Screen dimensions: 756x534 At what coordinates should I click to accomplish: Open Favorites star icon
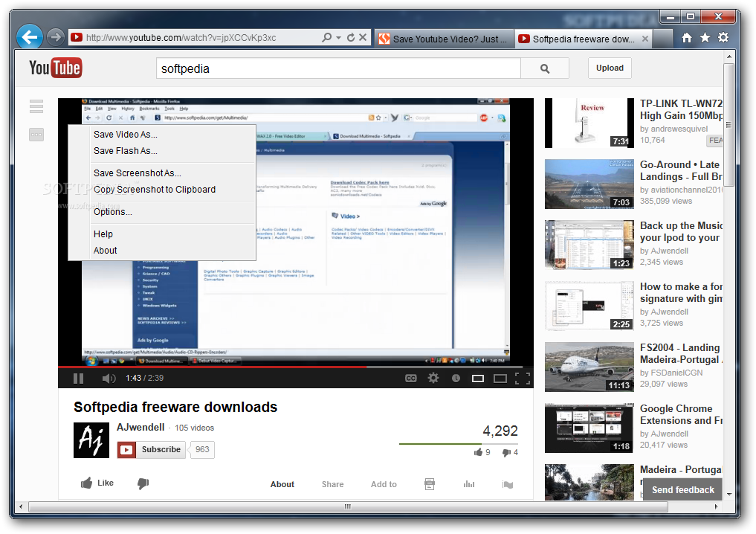(705, 38)
